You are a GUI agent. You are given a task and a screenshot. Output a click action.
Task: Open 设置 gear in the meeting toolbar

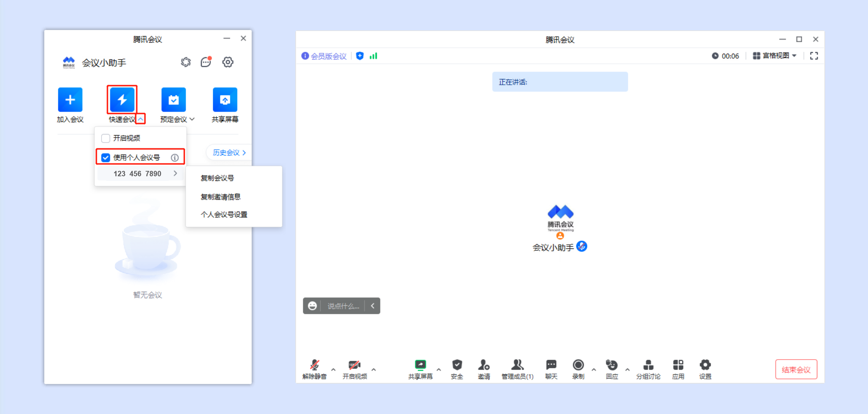705,365
